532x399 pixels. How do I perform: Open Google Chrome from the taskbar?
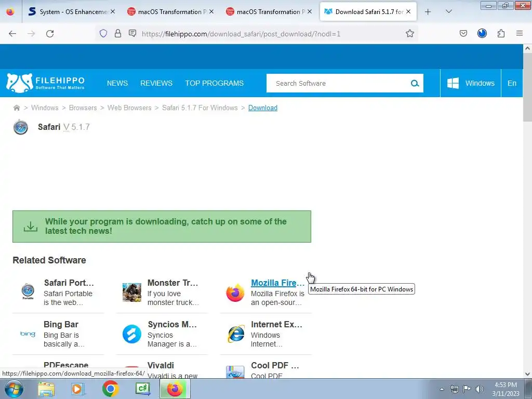tap(110, 389)
